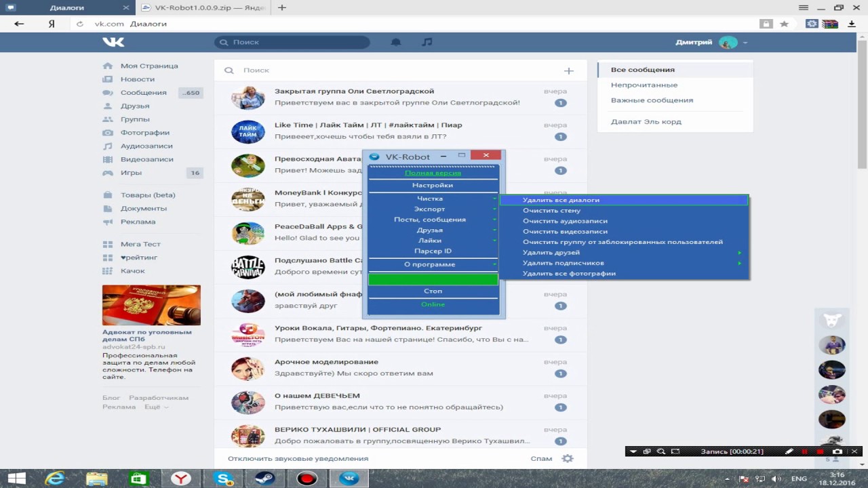Open Internet Explorer from taskbar
This screenshot has height=488, width=868.
click(54, 479)
